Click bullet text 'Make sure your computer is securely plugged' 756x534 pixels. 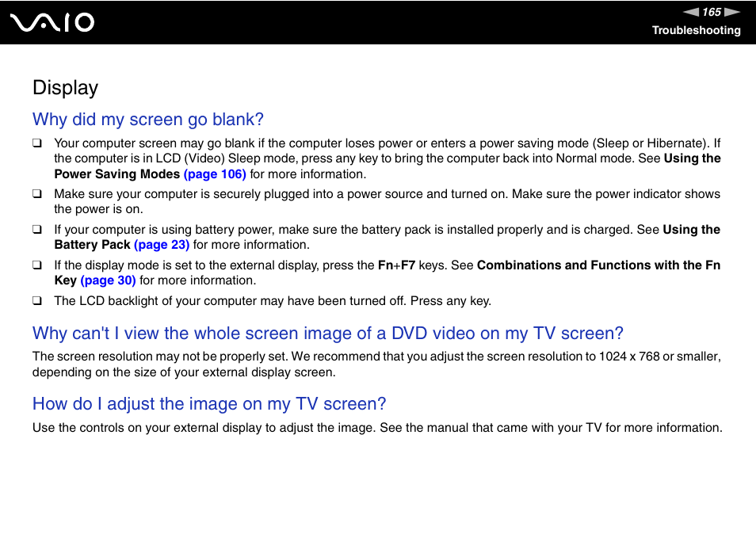(x=388, y=201)
